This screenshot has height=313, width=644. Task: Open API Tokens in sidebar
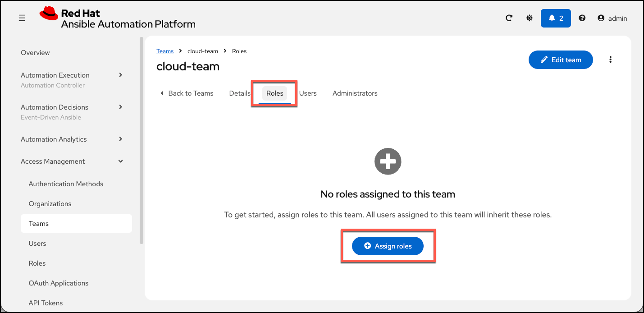[46, 303]
